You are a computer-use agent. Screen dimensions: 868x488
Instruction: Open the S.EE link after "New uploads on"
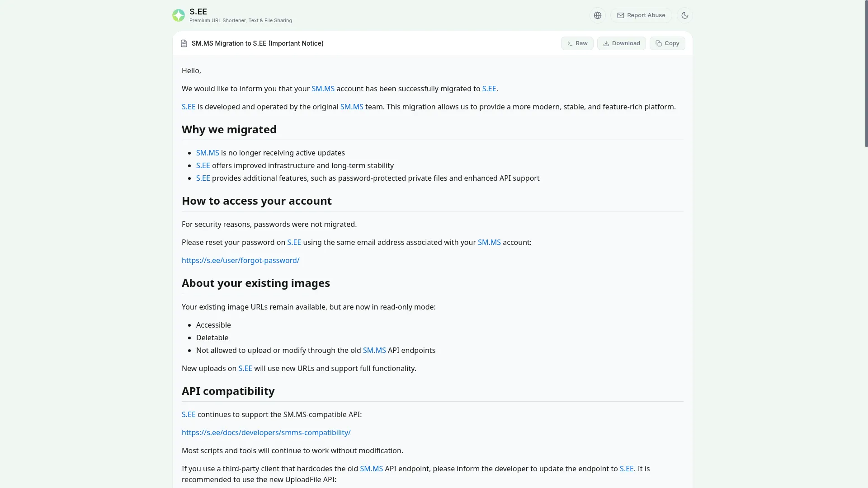pos(245,369)
